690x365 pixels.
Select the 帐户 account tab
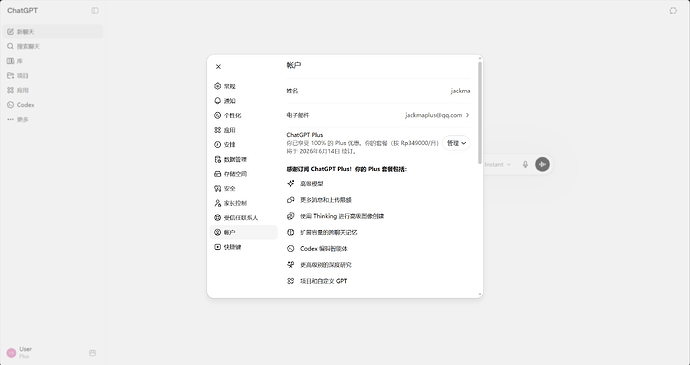(243, 232)
